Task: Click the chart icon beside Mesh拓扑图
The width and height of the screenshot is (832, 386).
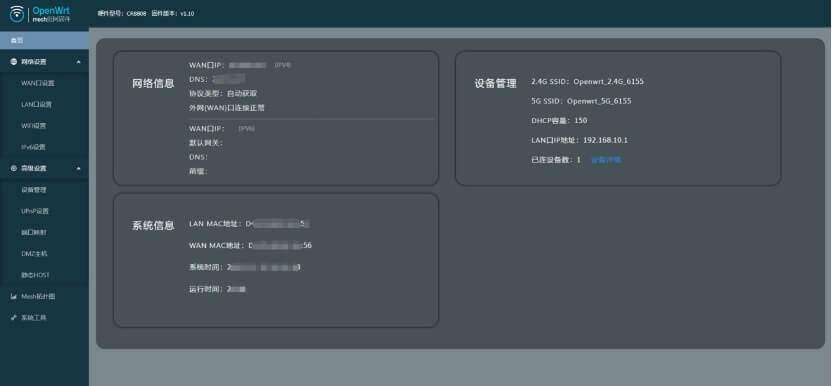Action: click(14, 297)
